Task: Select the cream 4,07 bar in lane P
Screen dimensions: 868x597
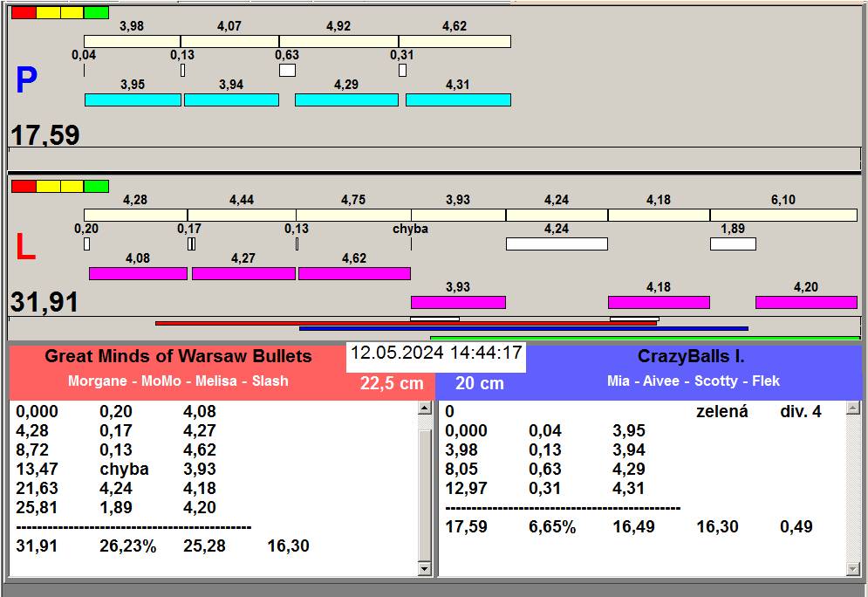Action: tap(229, 42)
